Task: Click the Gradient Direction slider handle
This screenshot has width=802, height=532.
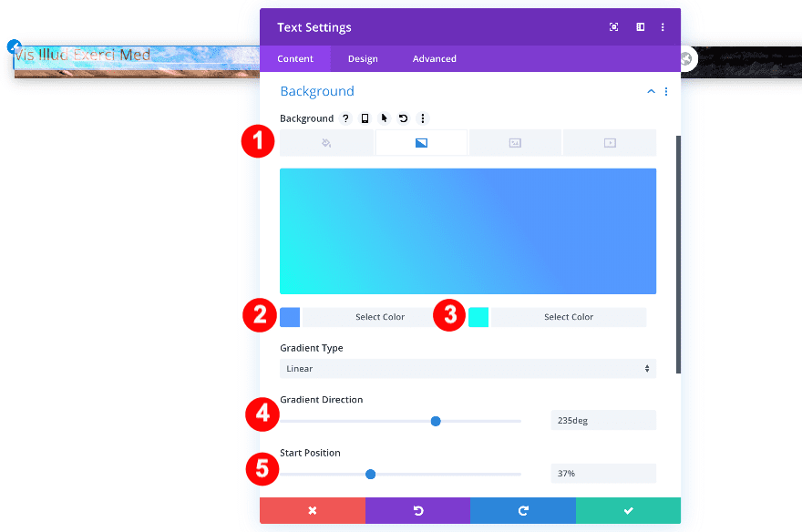Action: (436, 421)
